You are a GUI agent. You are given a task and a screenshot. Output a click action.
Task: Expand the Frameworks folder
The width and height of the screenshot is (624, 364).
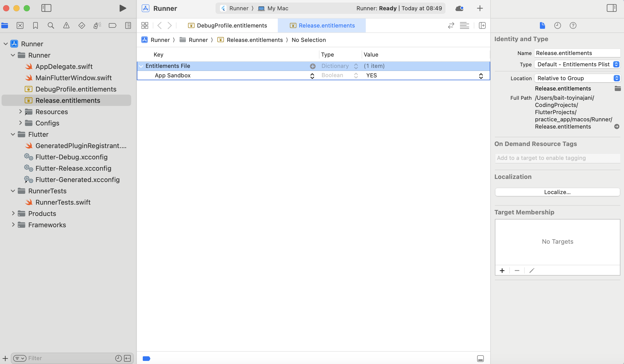pyautogui.click(x=13, y=225)
